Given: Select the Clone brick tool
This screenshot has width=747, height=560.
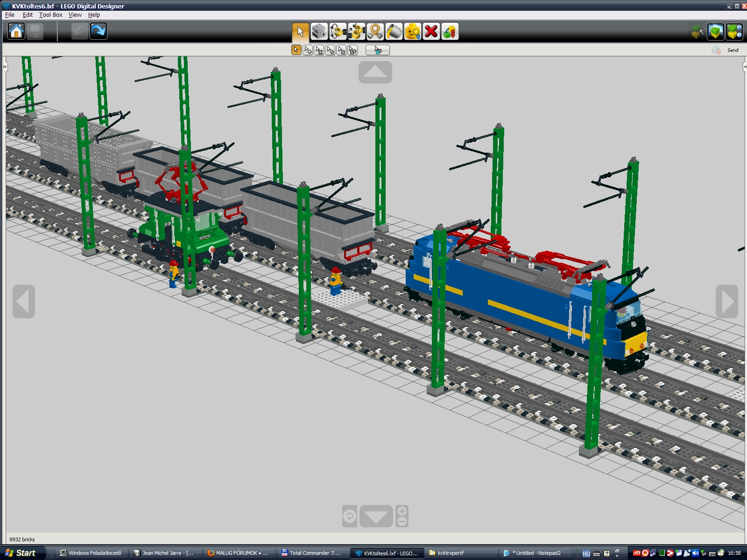Looking at the screenshot, I should coord(319,32).
